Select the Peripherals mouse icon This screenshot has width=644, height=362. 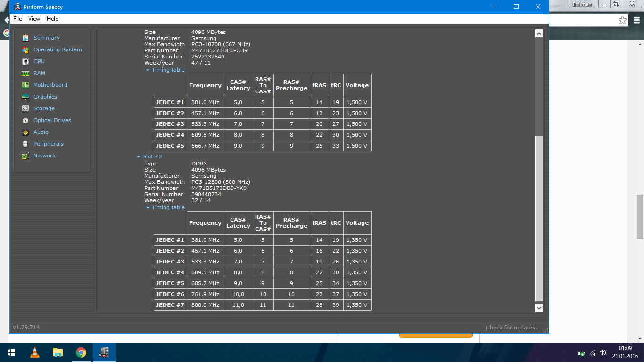pyautogui.click(x=25, y=144)
